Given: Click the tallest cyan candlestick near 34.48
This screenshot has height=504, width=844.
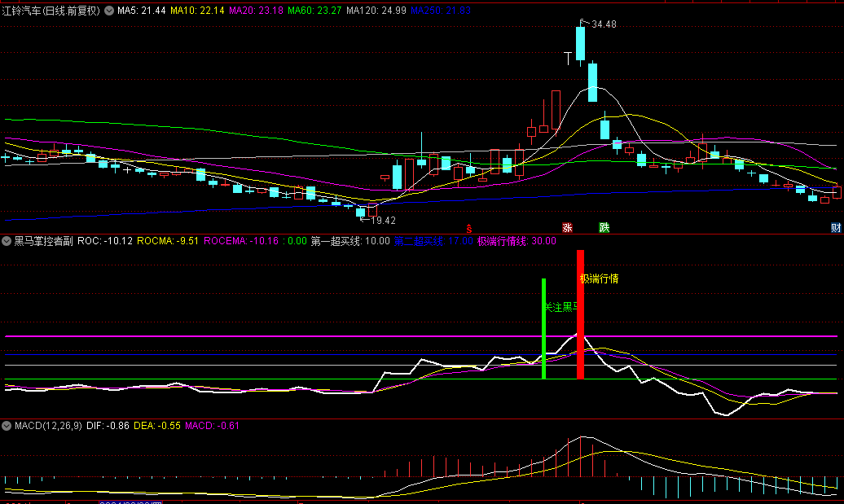Looking at the screenshot, I should (x=580, y=44).
